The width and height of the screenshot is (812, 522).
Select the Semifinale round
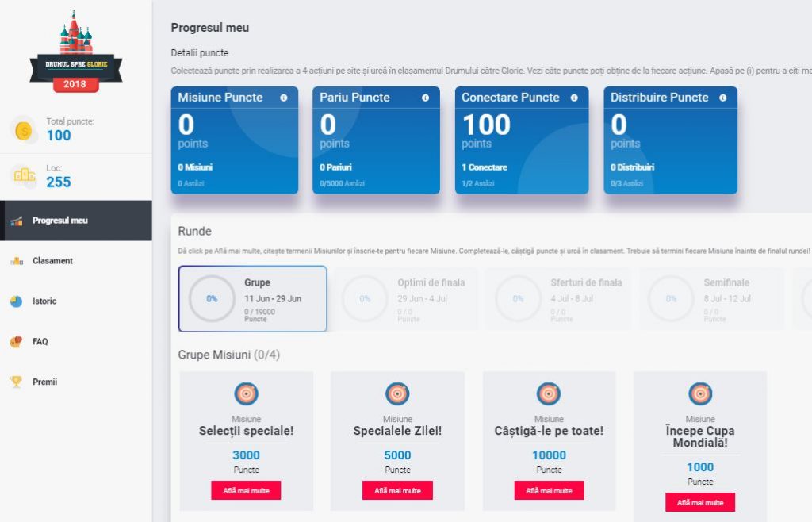[712, 299]
